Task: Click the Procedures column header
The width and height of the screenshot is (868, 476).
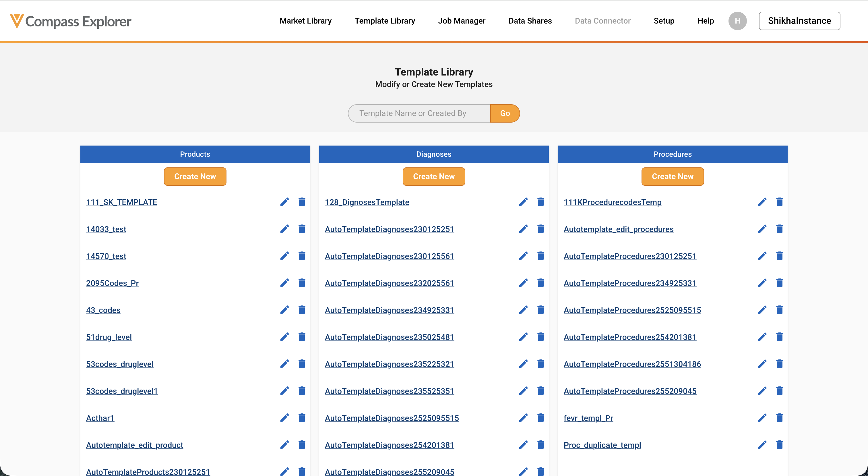Action: tap(673, 154)
